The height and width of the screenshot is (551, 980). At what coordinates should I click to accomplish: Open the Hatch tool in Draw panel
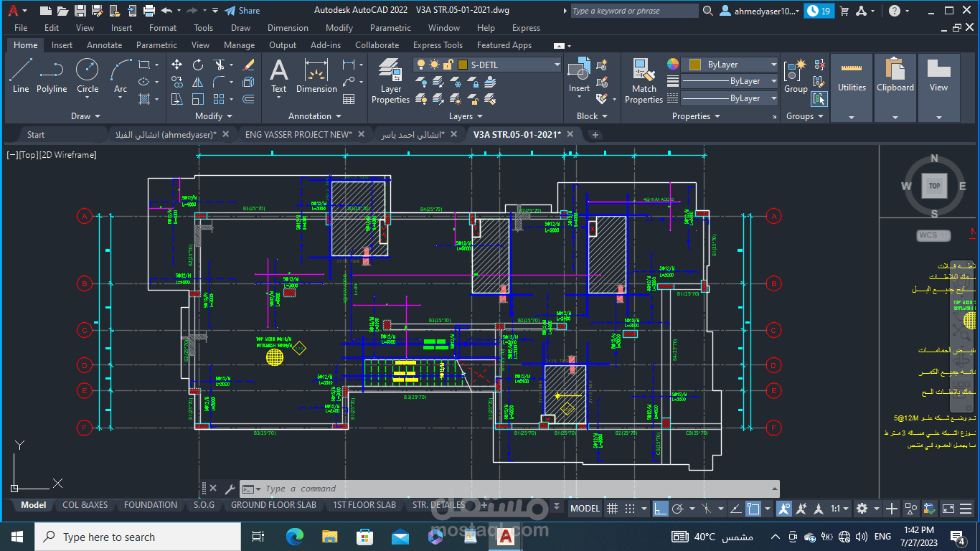(146, 98)
